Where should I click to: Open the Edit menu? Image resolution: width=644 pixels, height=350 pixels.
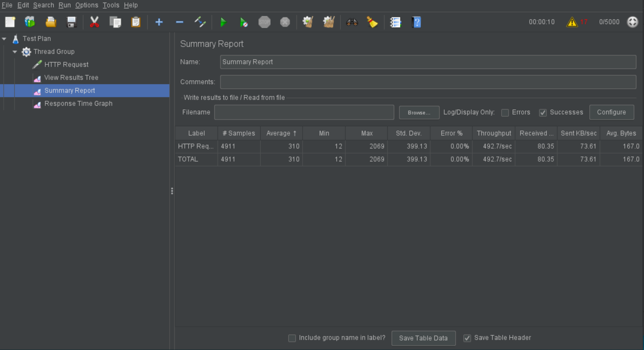tap(23, 5)
